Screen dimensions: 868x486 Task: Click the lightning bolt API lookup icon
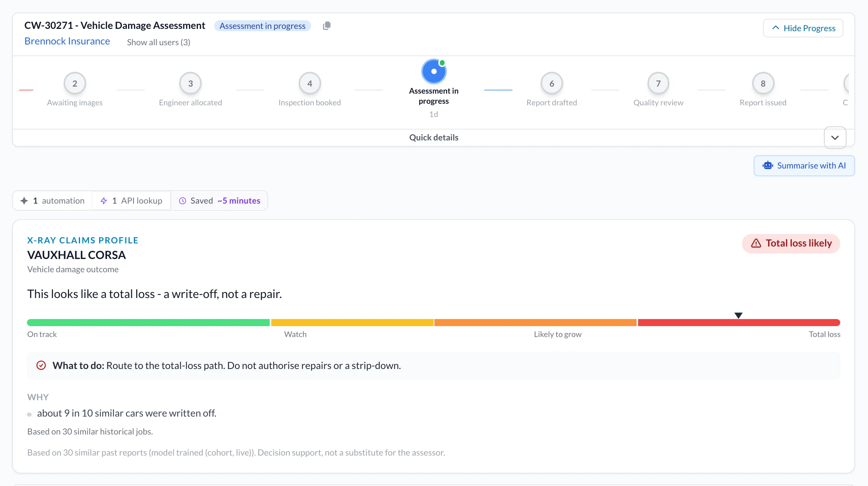(x=104, y=200)
